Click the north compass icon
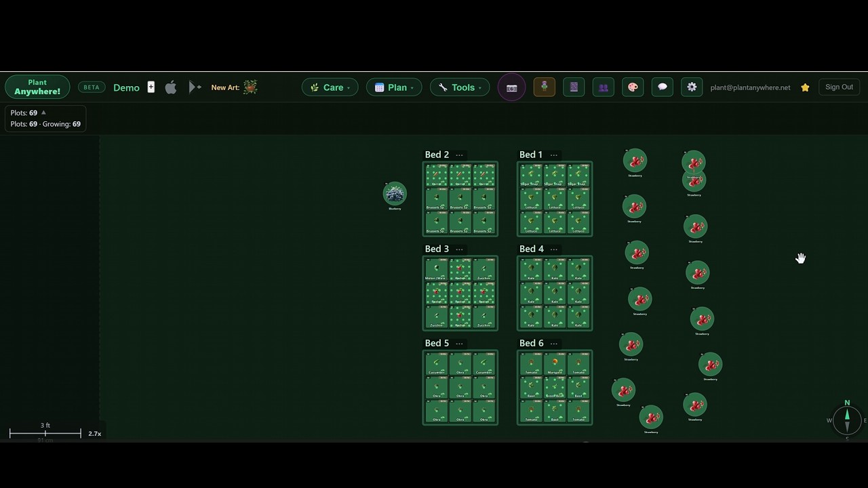Screen dimensions: 868x488 click(x=847, y=420)
